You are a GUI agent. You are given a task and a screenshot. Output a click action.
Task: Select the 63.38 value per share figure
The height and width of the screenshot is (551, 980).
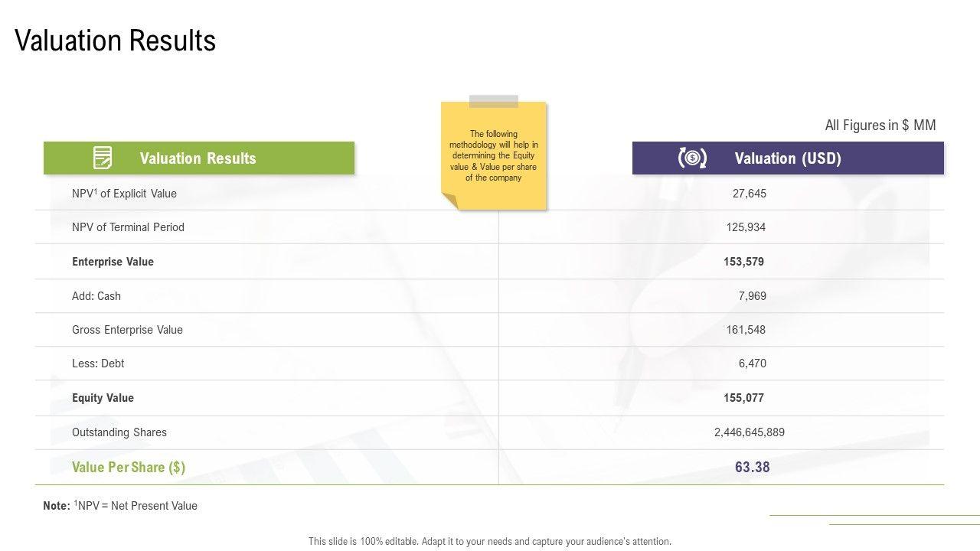click(x=752, y=468)
